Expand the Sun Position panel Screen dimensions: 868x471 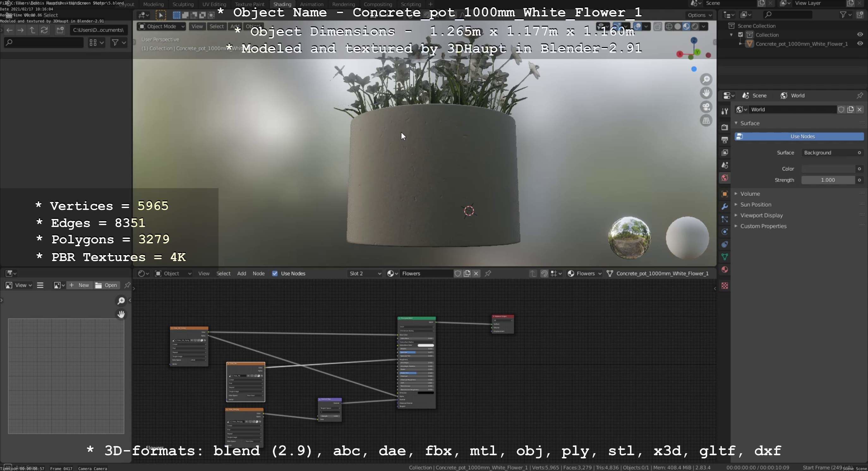756,204
